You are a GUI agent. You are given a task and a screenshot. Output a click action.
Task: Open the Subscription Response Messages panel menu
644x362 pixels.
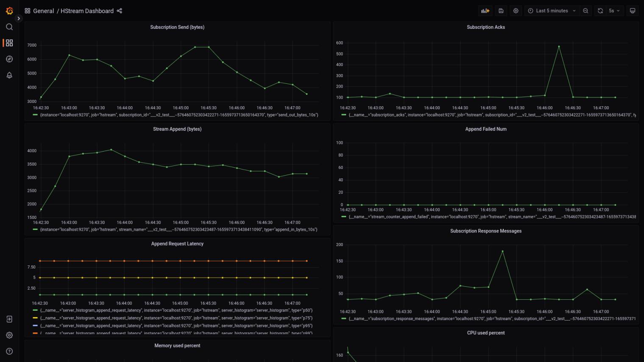[486, 231]
